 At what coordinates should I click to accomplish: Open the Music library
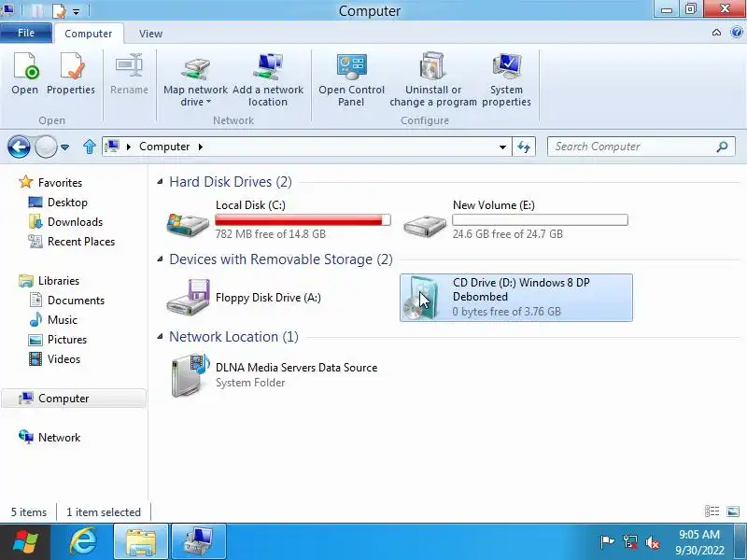pos(62,319)
